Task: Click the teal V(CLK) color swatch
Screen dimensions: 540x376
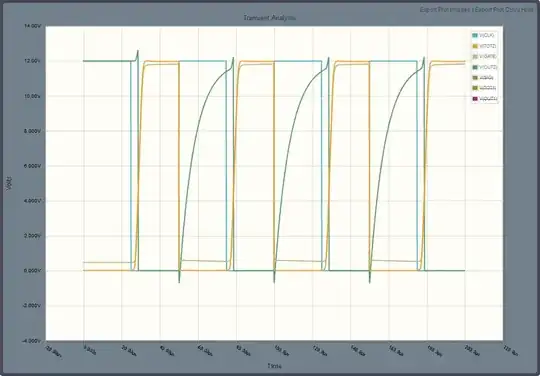Action: [475, 35]
